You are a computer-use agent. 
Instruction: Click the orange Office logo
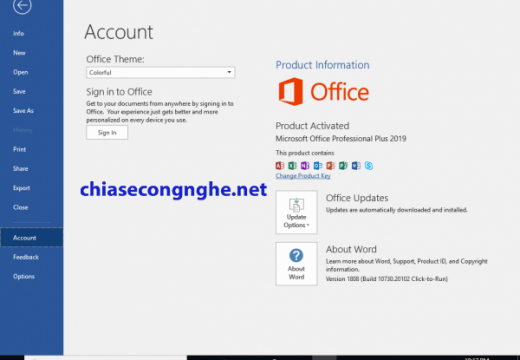[324, 92]
